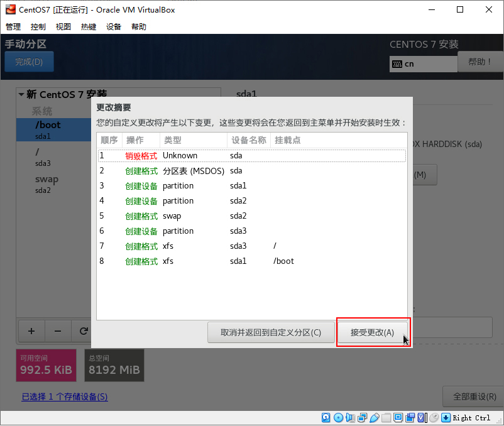
Task: Open the cn keyboard layout selector
Action: pyautogui.click(x=423, y=64)
